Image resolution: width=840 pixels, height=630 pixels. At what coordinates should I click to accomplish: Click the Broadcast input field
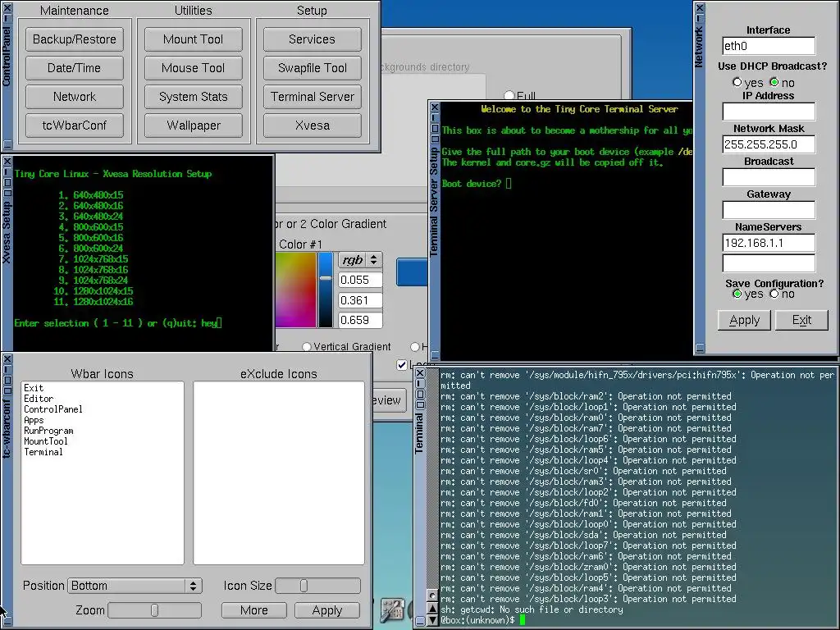point(769,177)
